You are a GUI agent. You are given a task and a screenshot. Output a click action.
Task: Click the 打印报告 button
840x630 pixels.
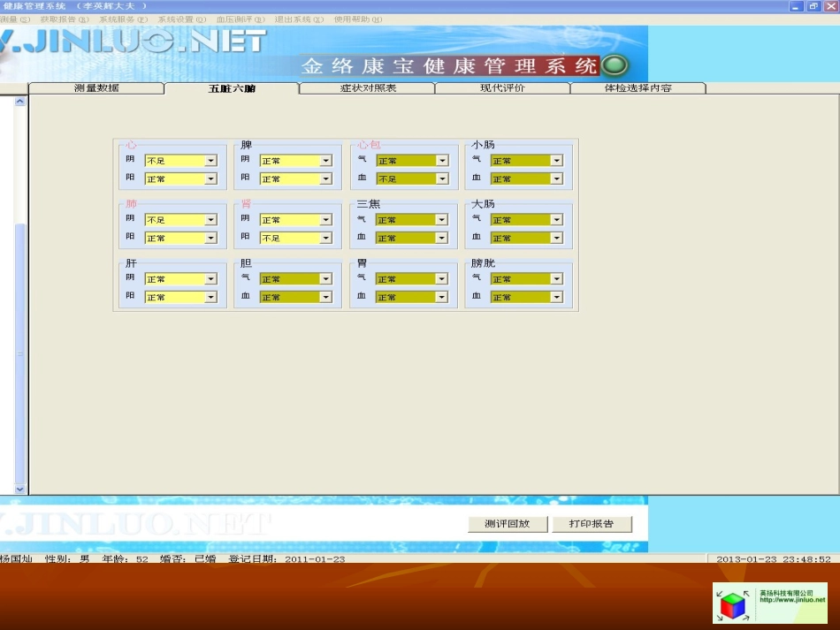[x=592, y=524]
